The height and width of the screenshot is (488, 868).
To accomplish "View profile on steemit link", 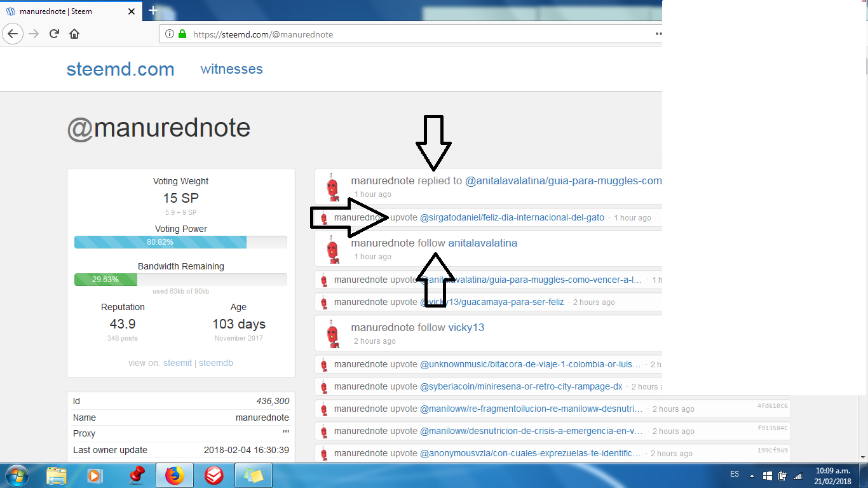I will click(177, 363).
